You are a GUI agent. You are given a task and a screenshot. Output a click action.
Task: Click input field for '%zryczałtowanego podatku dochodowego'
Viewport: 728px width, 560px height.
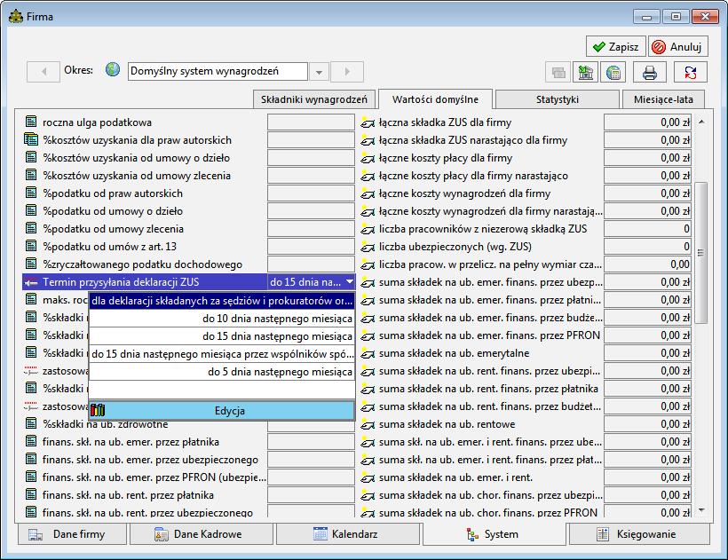coord(311,264)
